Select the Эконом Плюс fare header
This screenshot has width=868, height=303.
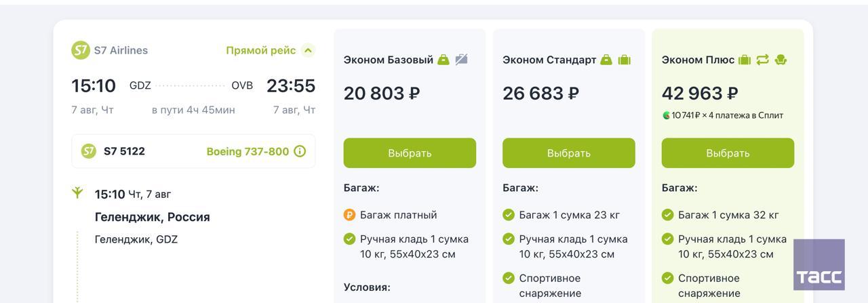click(698, 60)
